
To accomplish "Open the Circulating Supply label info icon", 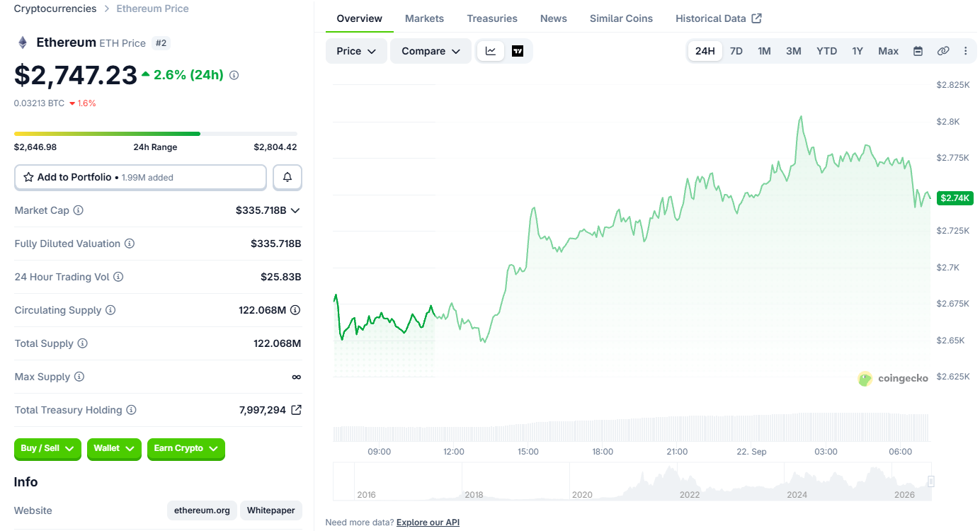I will tap(110, 310).
